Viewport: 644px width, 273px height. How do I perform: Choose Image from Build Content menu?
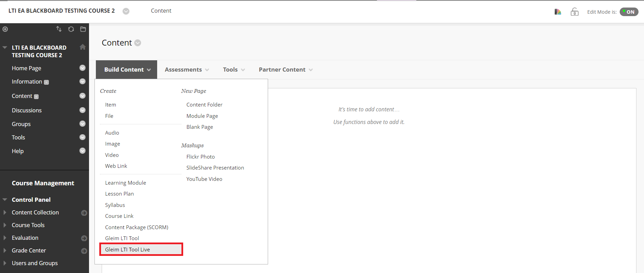[x=113, y=144]
